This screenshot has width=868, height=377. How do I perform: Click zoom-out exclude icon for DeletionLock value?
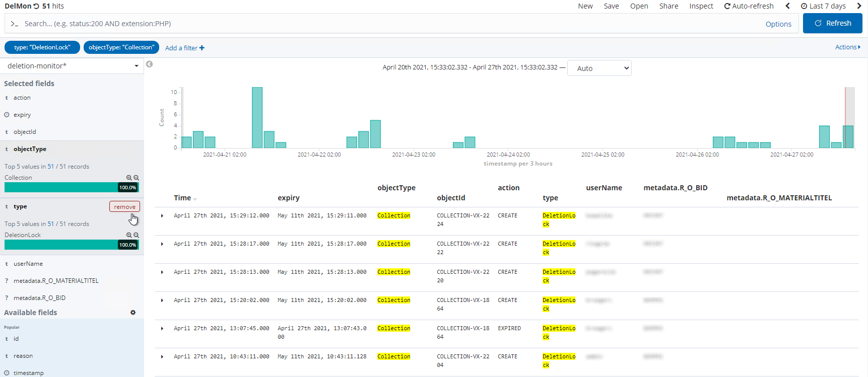[x=136, y=235]
